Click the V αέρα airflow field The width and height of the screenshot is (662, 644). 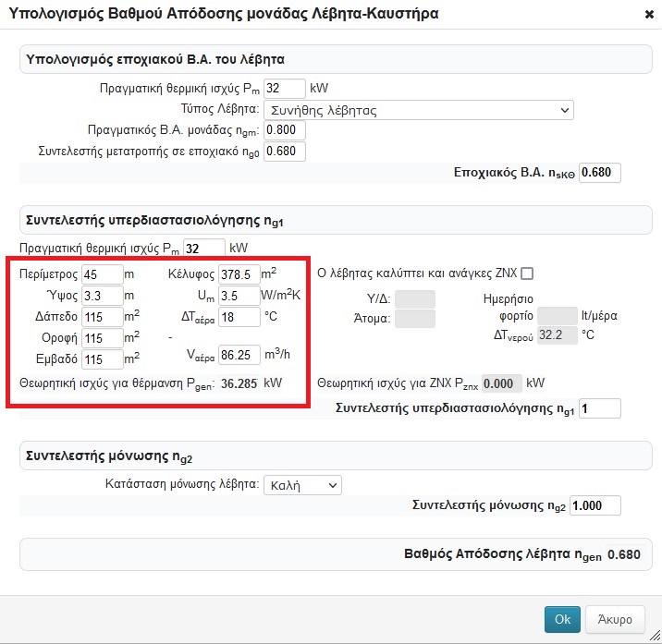(239, 355)
